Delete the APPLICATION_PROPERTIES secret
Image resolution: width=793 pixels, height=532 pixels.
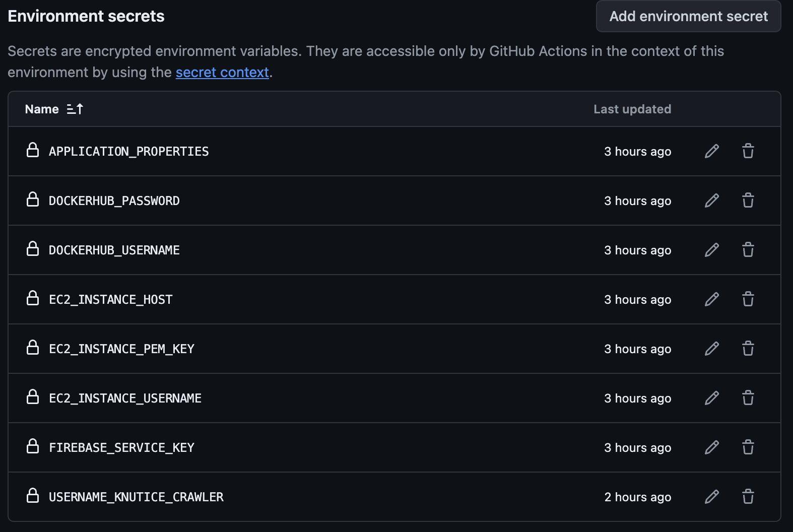coord(748,151)
